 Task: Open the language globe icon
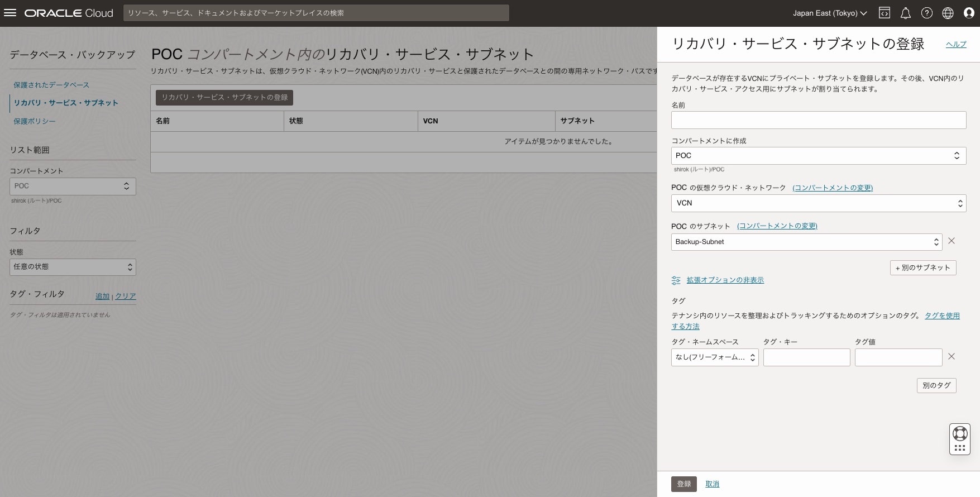pyautogui.click(x=948, y=13)
